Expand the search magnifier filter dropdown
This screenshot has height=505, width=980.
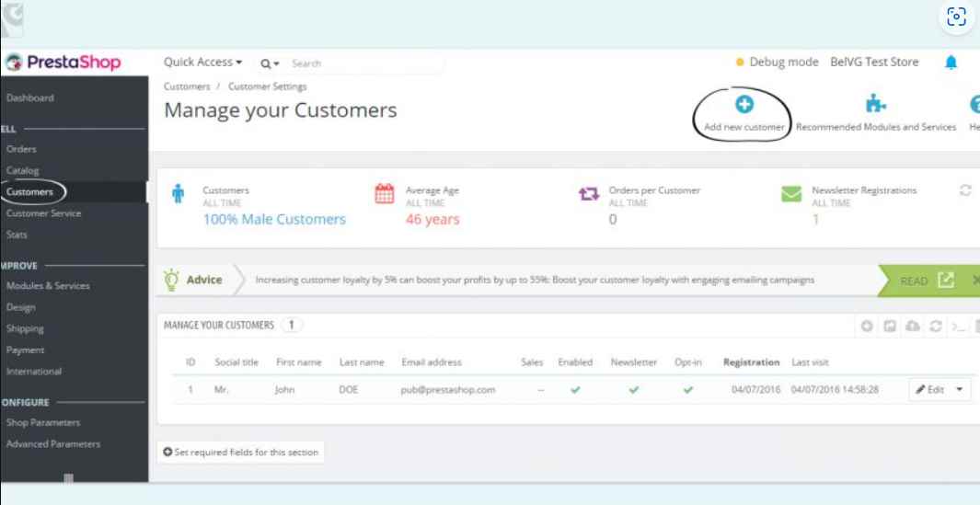coord(270,63)
